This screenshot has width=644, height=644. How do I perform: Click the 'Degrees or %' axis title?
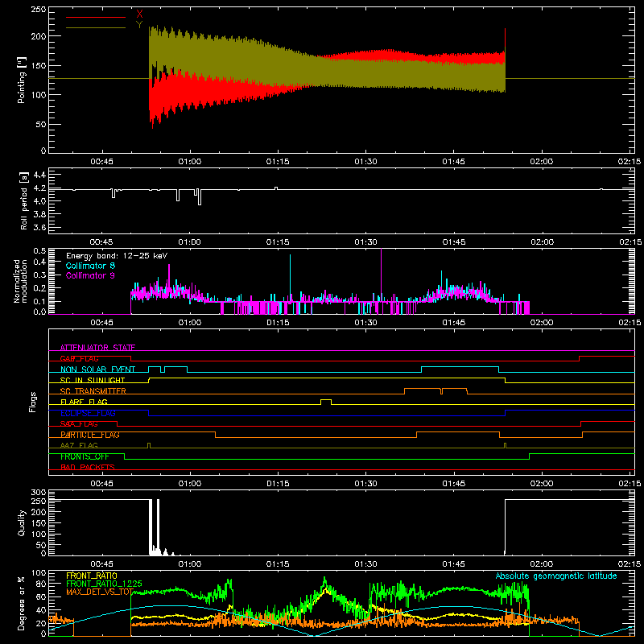22,603
